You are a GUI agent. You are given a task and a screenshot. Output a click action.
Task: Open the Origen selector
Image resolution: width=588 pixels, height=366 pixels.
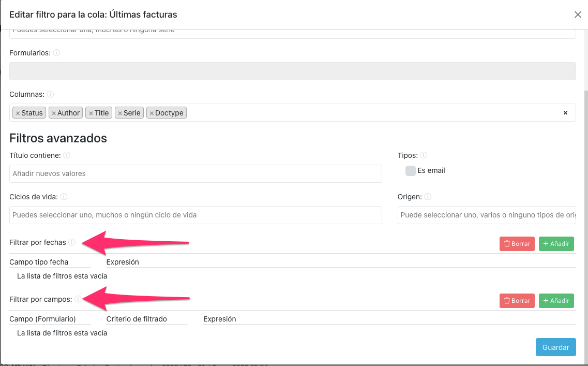click(486, 215)
